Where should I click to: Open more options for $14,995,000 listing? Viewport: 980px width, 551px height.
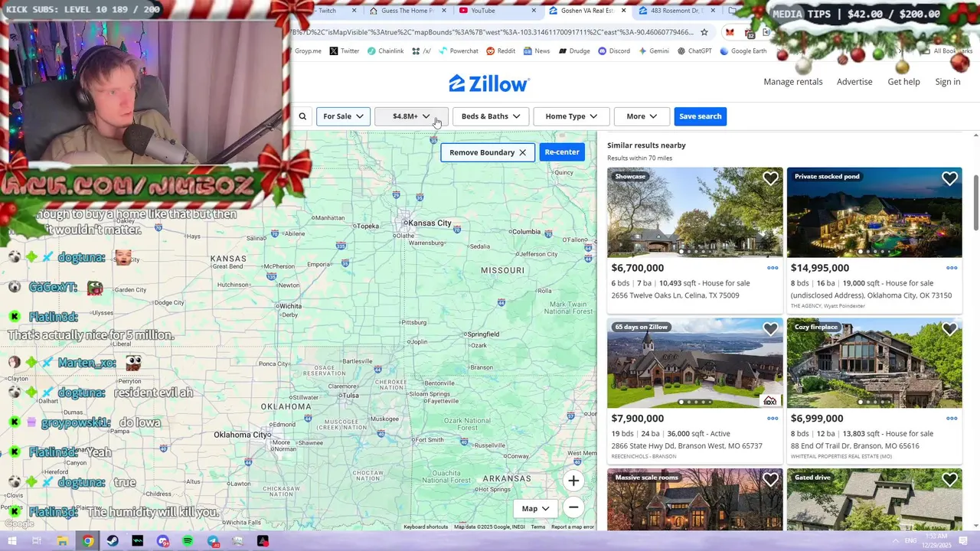click(952, 268)
